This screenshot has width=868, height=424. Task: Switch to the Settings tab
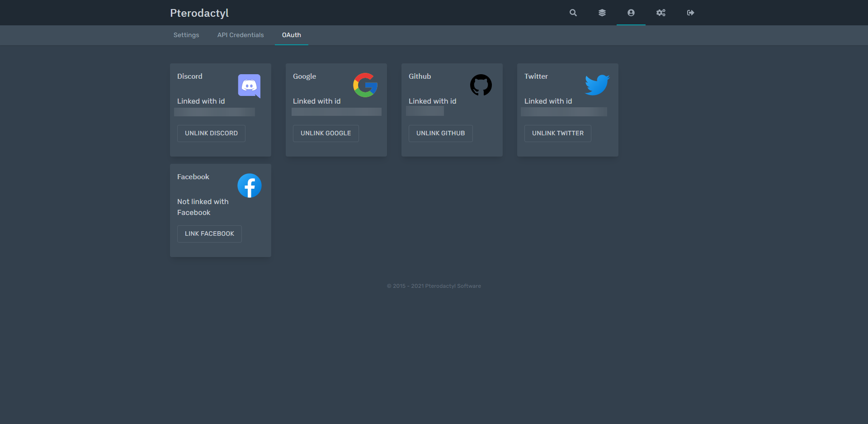click(186, 35)
